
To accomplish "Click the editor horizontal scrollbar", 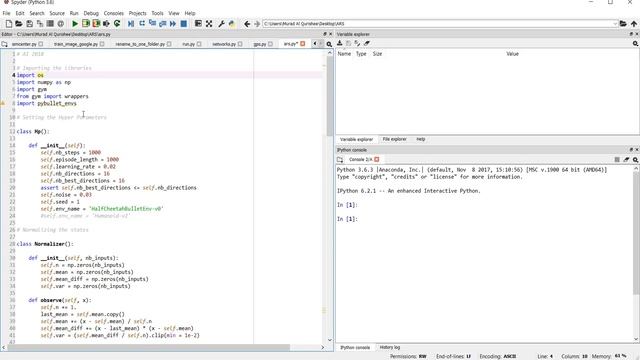I will point(149,347).
